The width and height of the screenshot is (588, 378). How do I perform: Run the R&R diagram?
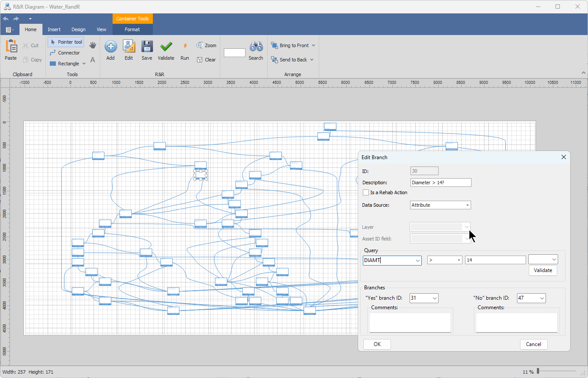pos(185,47)
